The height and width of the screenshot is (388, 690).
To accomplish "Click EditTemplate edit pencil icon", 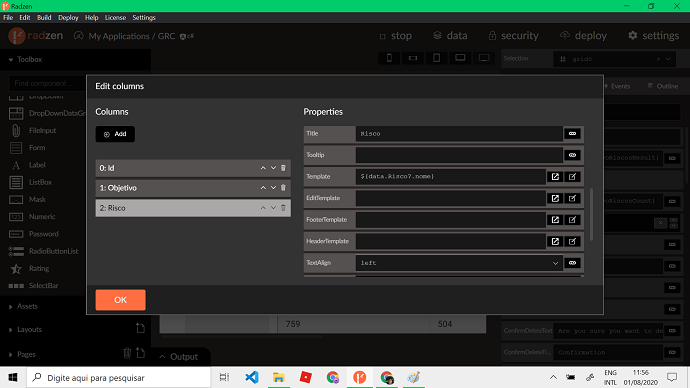I will 573,198.
